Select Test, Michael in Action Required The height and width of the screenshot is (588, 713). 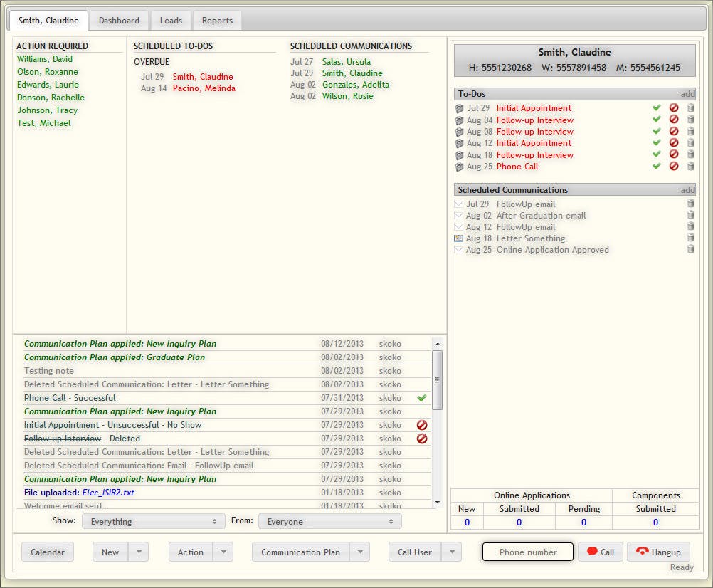(x=43, y=122)
